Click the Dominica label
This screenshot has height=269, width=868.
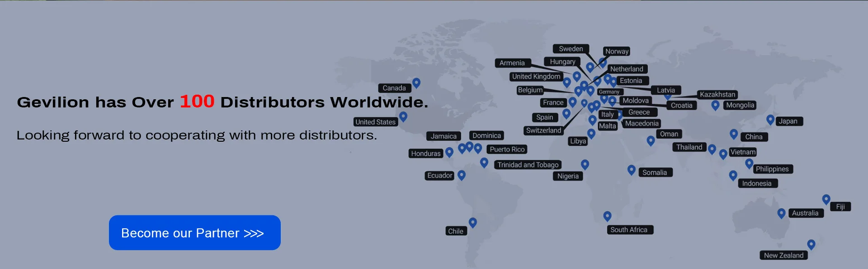pyautogui.click(x=486, y=135)
